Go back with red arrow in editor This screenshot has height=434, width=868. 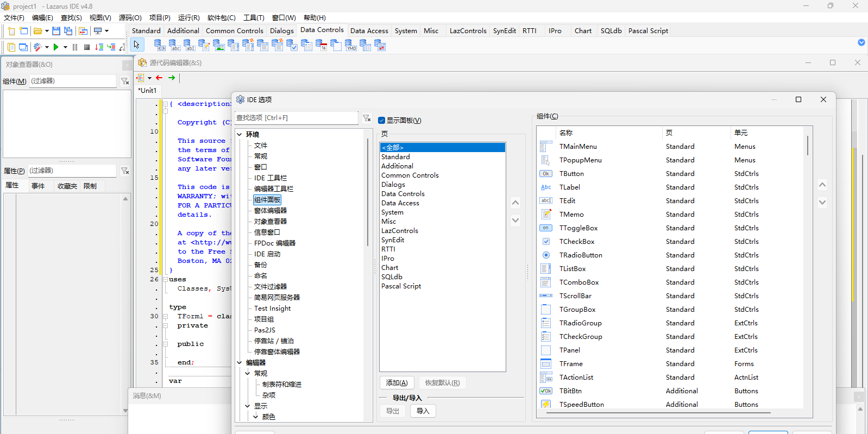click(x=159, y=78)
